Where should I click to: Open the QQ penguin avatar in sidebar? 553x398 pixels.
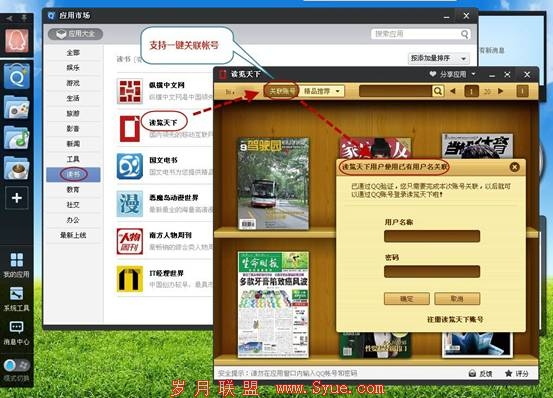(17, 40)
